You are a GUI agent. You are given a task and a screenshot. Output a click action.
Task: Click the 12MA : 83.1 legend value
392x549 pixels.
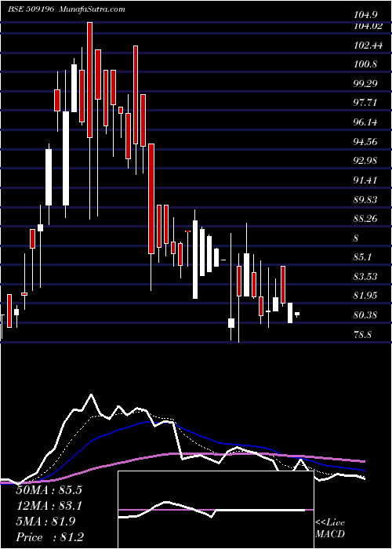(x=49, y=506)
